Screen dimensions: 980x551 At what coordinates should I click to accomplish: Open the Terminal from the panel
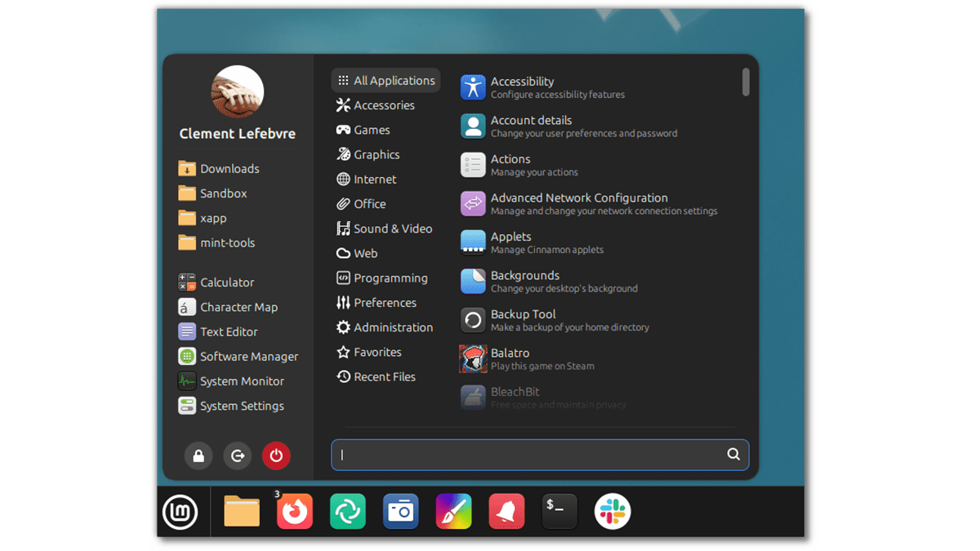[559, 512]
